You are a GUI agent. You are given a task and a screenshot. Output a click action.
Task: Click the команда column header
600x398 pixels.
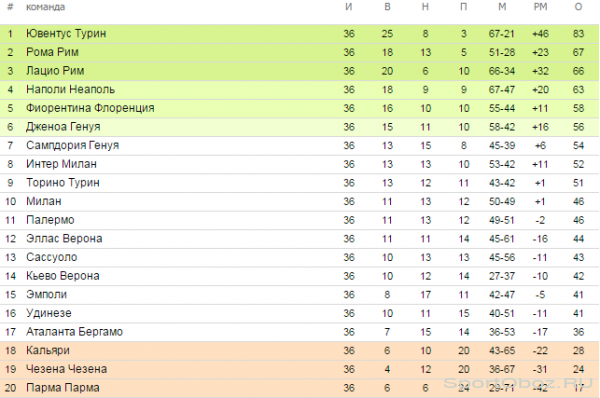pos(46,7)
